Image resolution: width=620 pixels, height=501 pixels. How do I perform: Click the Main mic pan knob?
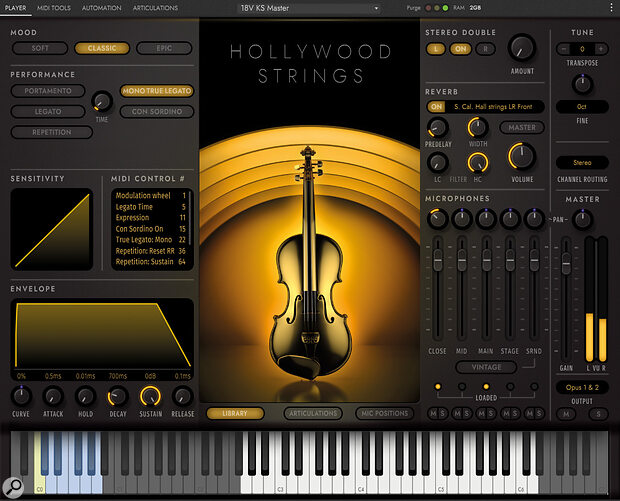point(486,219)
